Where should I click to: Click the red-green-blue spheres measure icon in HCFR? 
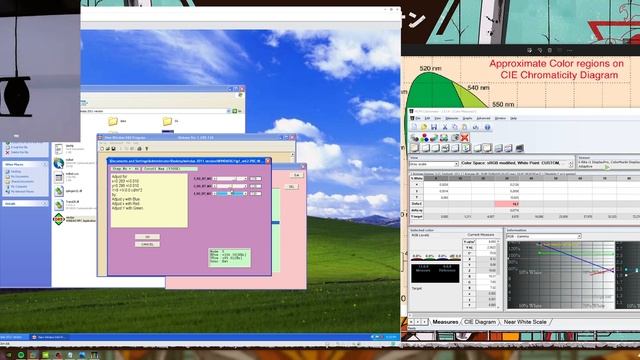coord(424,138)
